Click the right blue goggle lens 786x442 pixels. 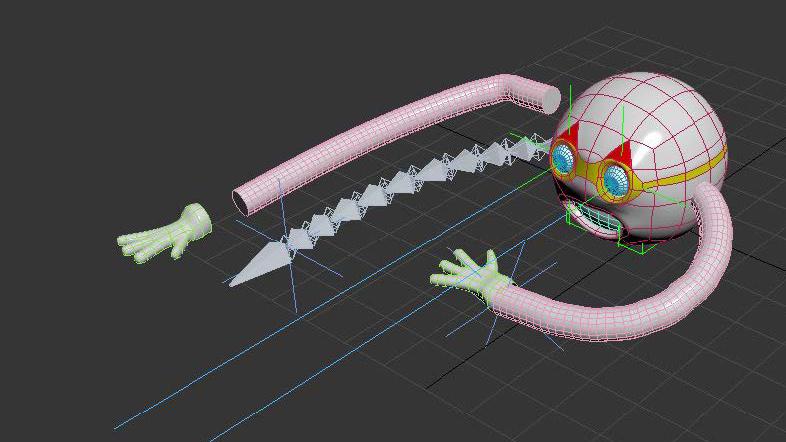[613, 176]
